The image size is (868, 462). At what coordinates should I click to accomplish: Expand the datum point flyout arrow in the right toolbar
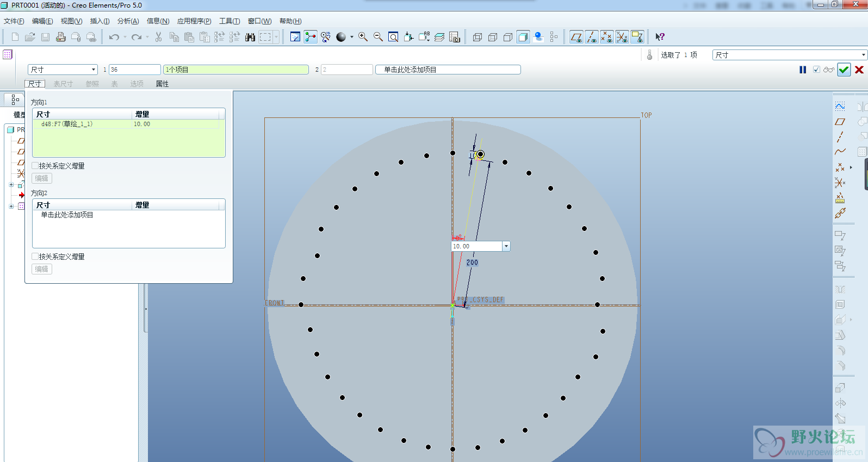click(x=851, y=167)
